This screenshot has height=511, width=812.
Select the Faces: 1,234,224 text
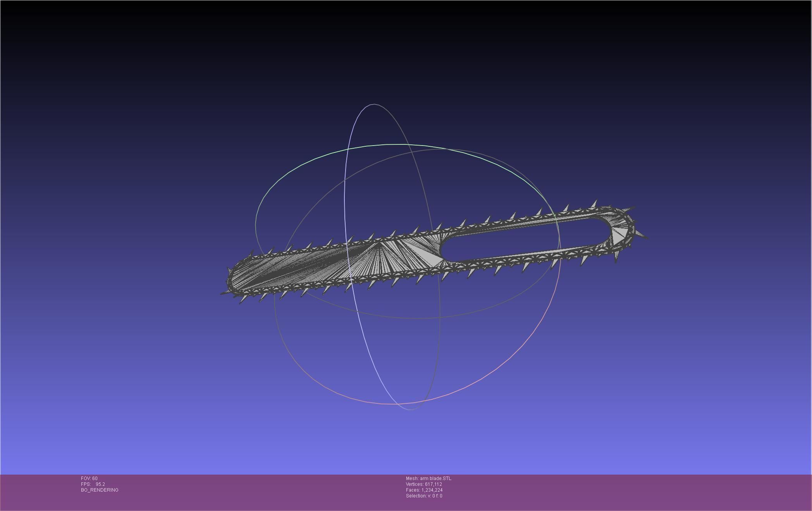click(x=424, y=490)
